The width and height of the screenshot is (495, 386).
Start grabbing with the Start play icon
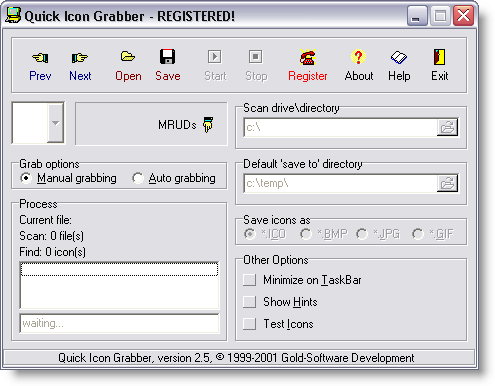tap(215, 57)
